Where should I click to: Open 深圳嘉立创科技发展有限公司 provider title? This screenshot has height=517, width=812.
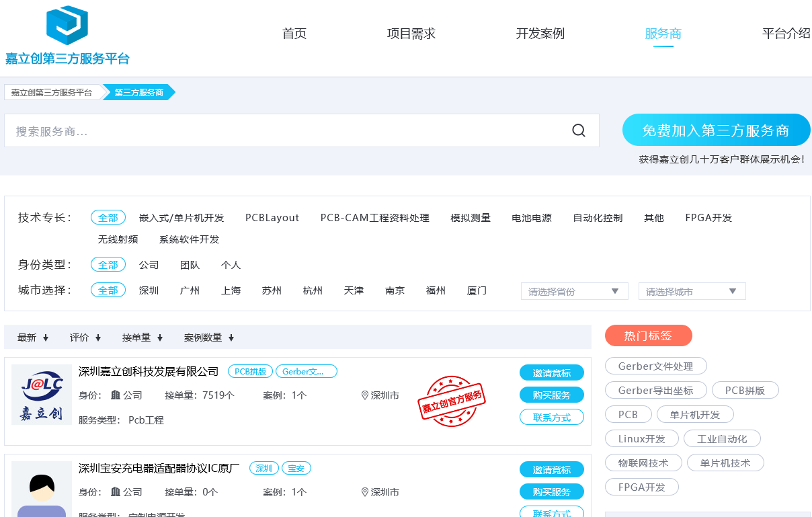(x=149, y=372)
